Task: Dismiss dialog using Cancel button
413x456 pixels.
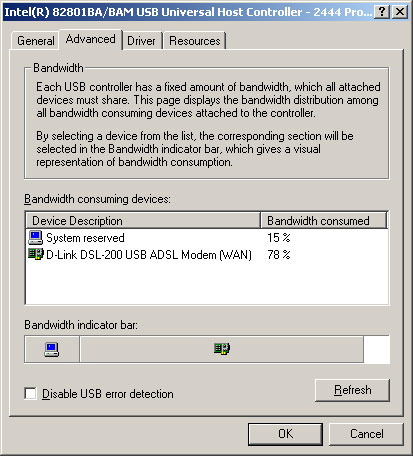Action: (x=366, y=434)
